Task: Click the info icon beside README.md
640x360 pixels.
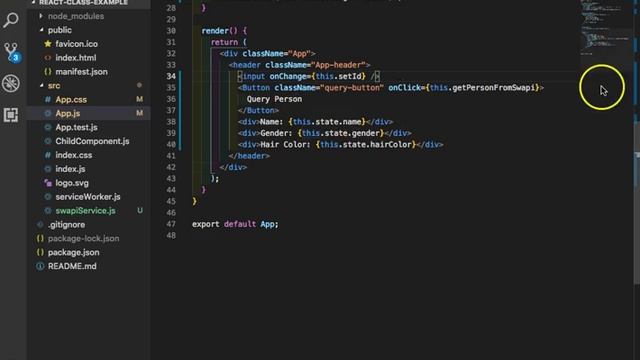Action: [x=40, y=266]
